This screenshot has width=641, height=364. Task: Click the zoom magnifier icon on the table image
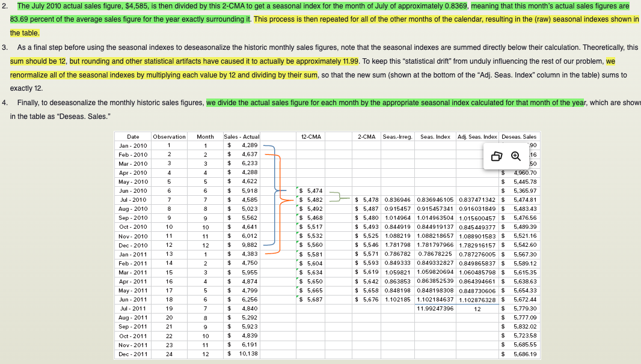coord(515,156)
